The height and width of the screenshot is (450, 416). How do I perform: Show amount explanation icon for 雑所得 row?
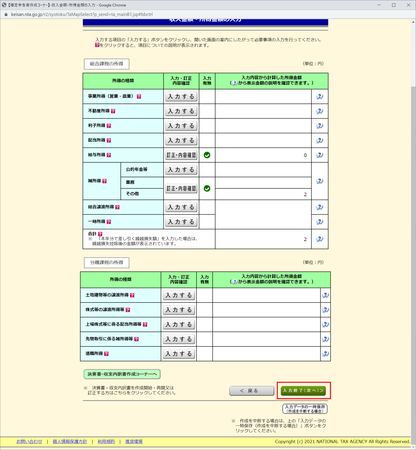pyautogui.click(x=320, y=181)
